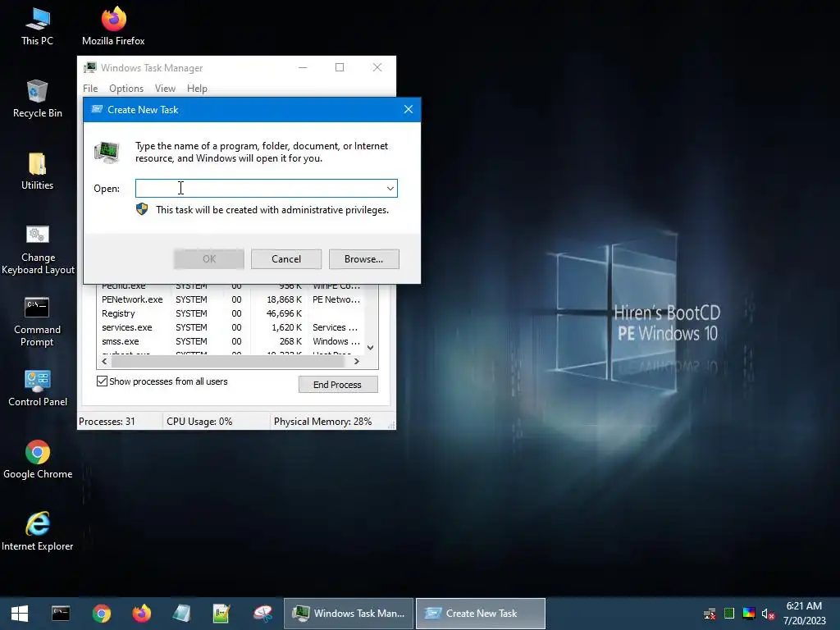Open Control Panel desktop icon

click(38, 388)
